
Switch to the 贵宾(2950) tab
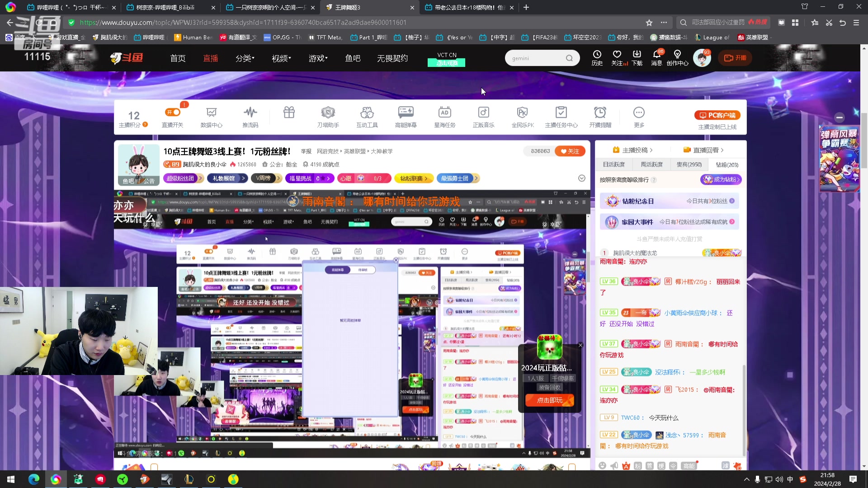[x=689, y=164]
